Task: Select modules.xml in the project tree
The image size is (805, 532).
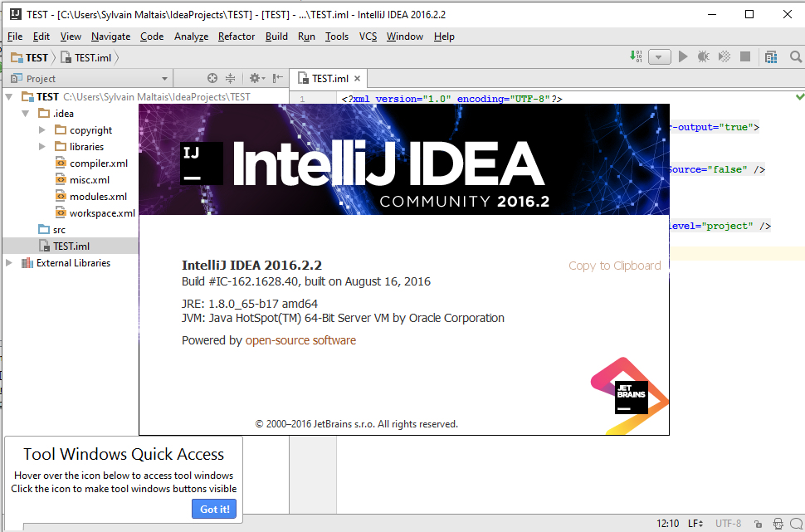Action: click(98, 196)
